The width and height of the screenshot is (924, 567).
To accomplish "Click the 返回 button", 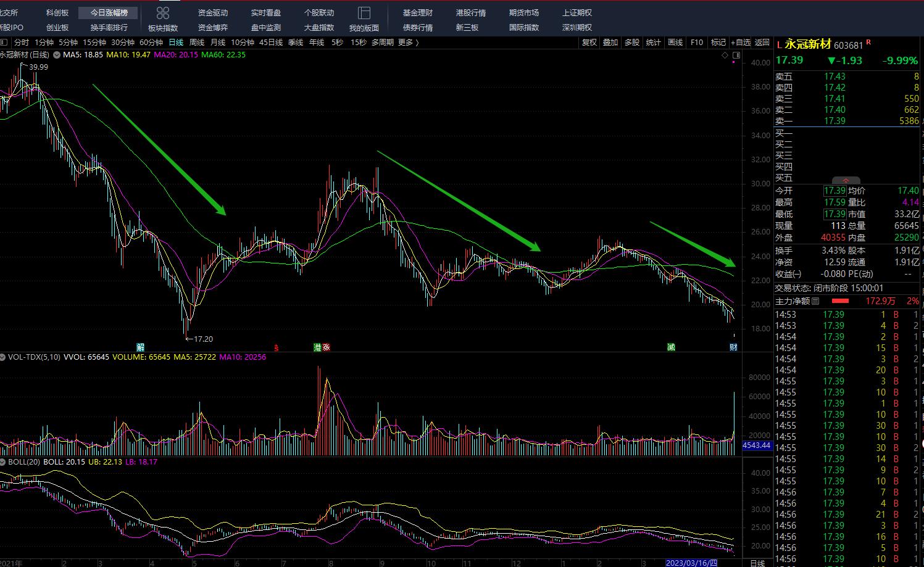I will click(762, 43).
